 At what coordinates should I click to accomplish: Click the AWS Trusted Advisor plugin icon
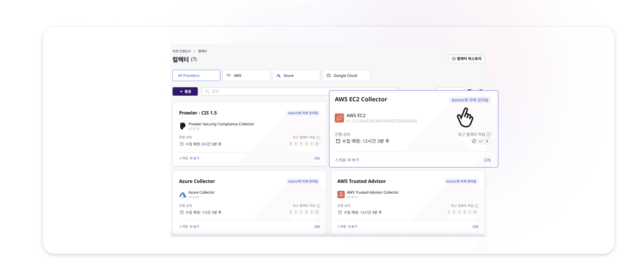coord(341,194)
